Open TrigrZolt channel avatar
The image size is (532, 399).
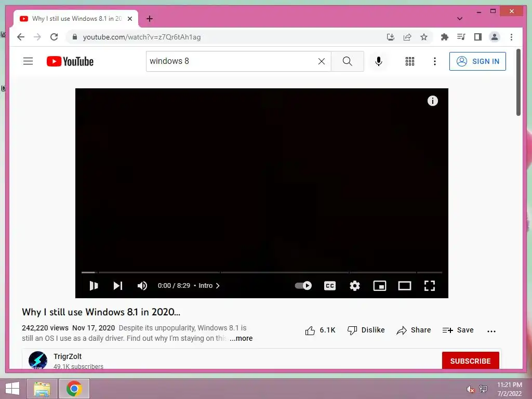(37, 360)
